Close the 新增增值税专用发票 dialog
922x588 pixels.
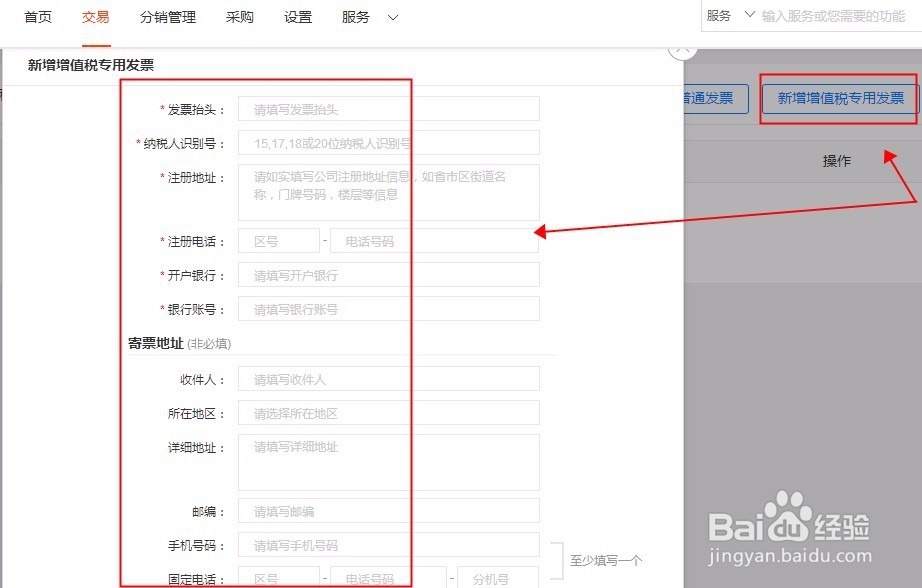(683, 51)
